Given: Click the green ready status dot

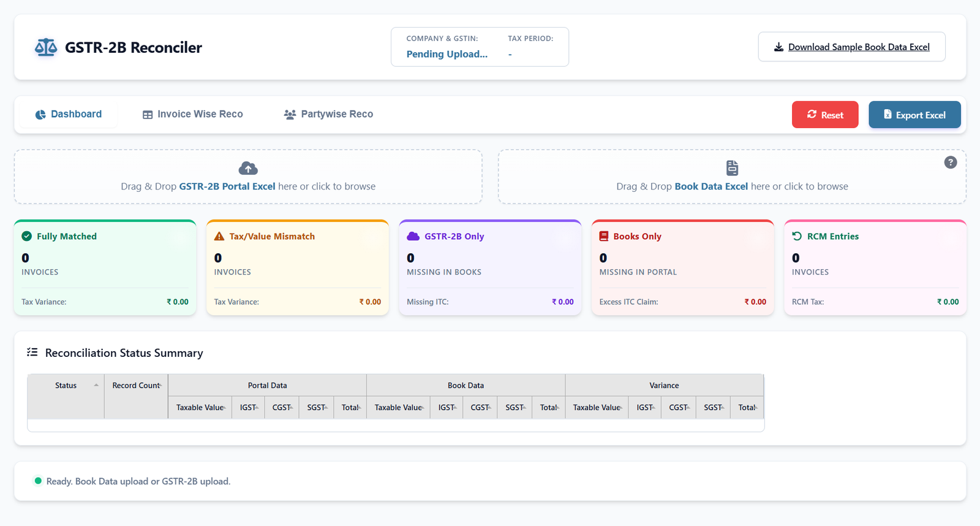Looking at the screenshot, I should [x=38, y=481].
